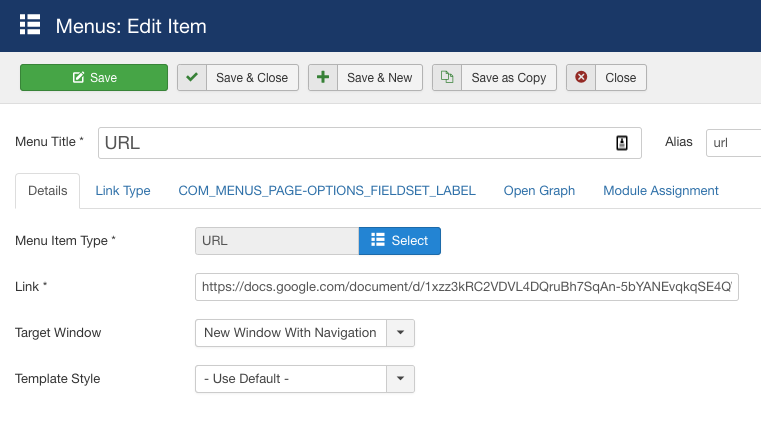761x437 pixels.
Task: Click the red X Close icon
Action: (581, 78)
